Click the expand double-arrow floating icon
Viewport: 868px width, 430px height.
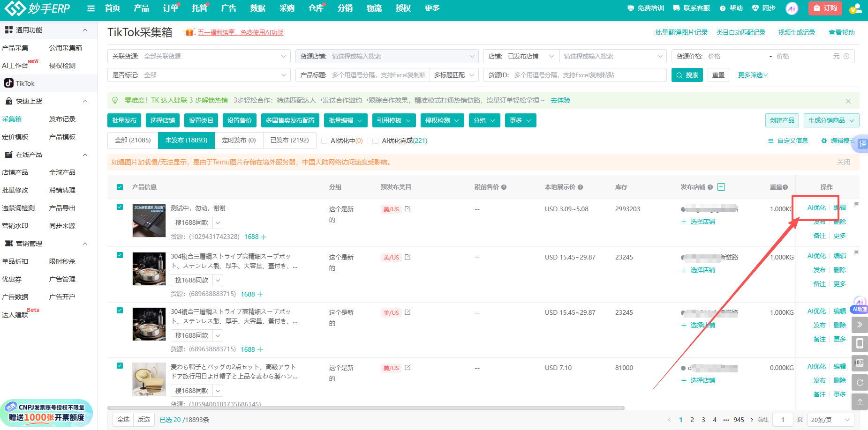(x=860, y=325)
